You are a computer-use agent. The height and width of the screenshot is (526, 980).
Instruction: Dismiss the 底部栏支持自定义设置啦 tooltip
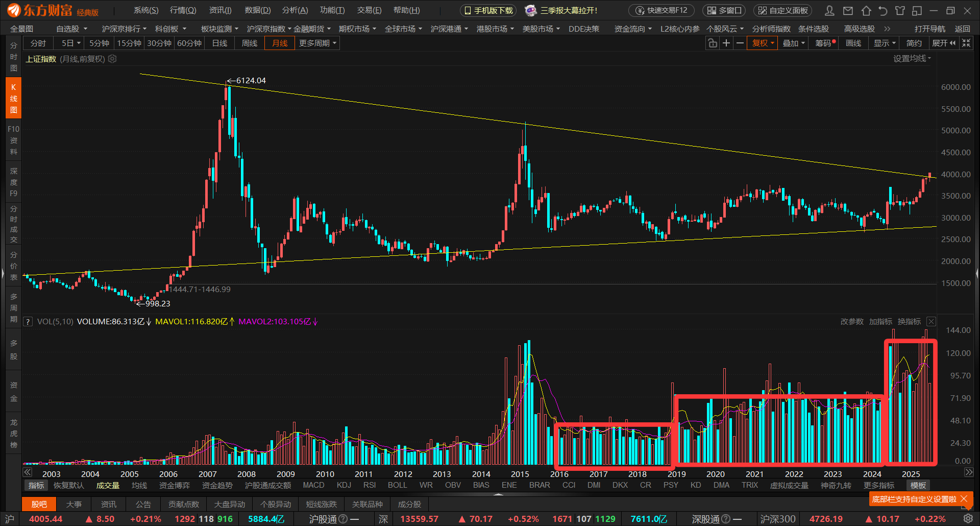[964, 499]
